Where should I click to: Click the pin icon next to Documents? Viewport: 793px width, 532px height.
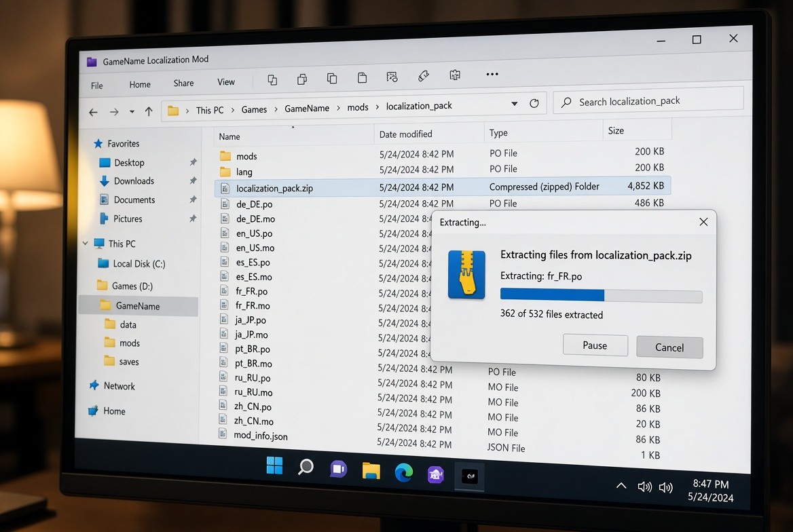tap(193, 199)
